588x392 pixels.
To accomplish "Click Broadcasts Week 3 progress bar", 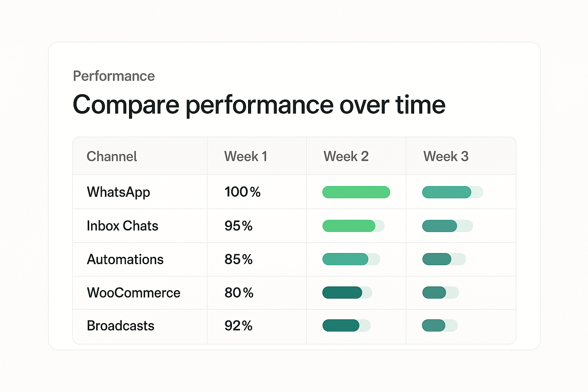I will pos(439,325).
